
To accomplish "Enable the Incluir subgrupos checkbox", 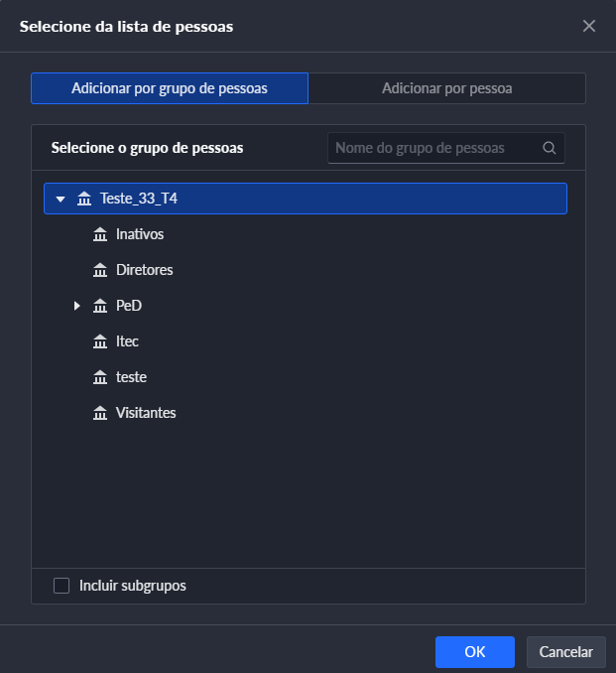I will click(62, 586).
